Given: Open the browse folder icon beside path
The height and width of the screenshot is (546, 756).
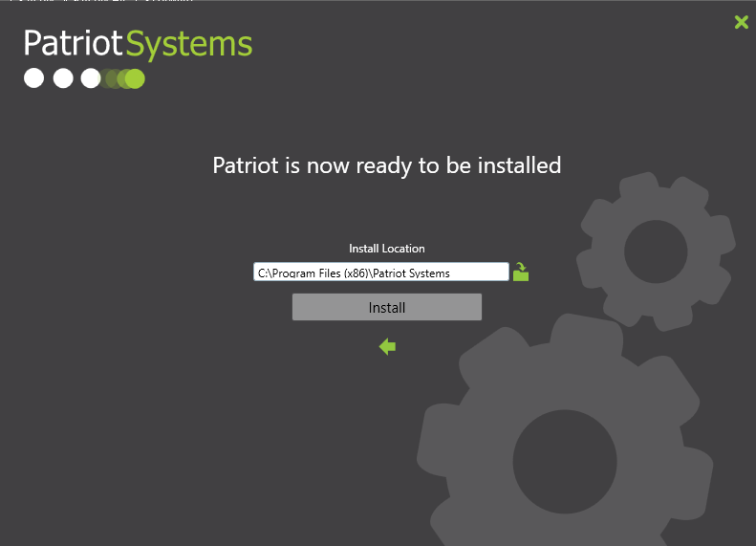Looking at the screenshot, I should (521, 272).
